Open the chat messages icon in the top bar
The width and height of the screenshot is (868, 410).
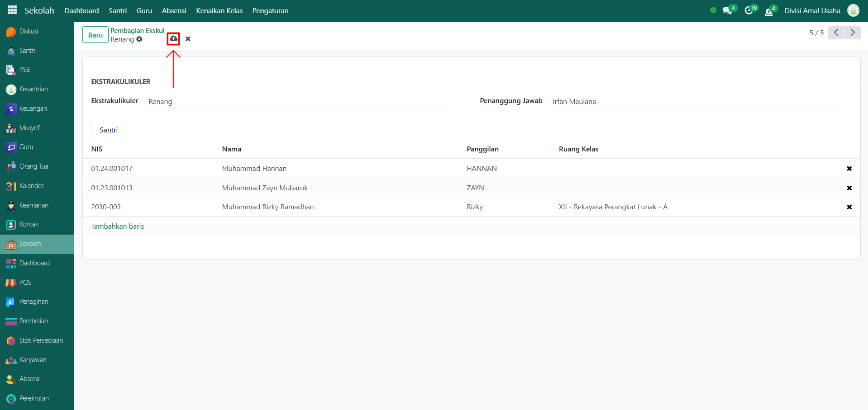727,10
